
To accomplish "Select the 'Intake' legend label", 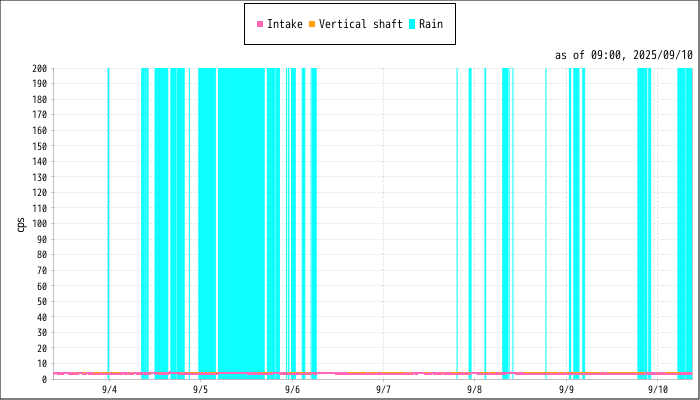I will point(285,24).
